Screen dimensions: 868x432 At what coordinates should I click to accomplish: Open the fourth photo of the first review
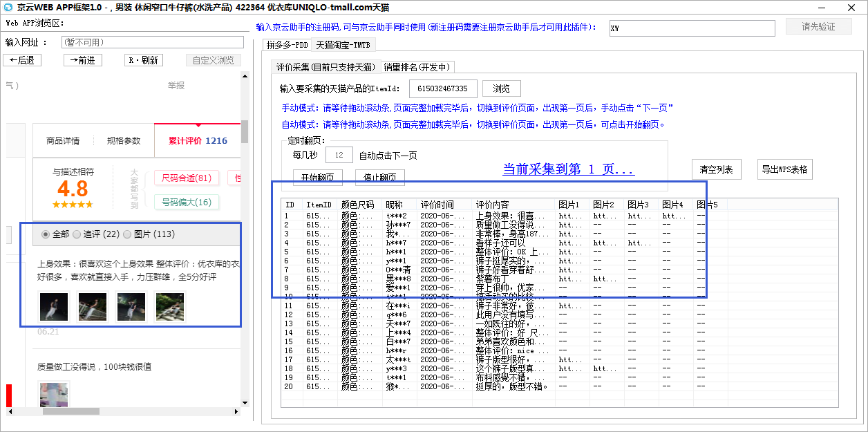coord(170,307)
